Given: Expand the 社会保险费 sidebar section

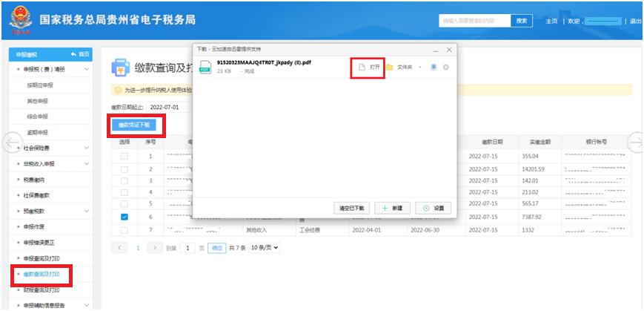Looking at the screenshot, I should (50, 148).
